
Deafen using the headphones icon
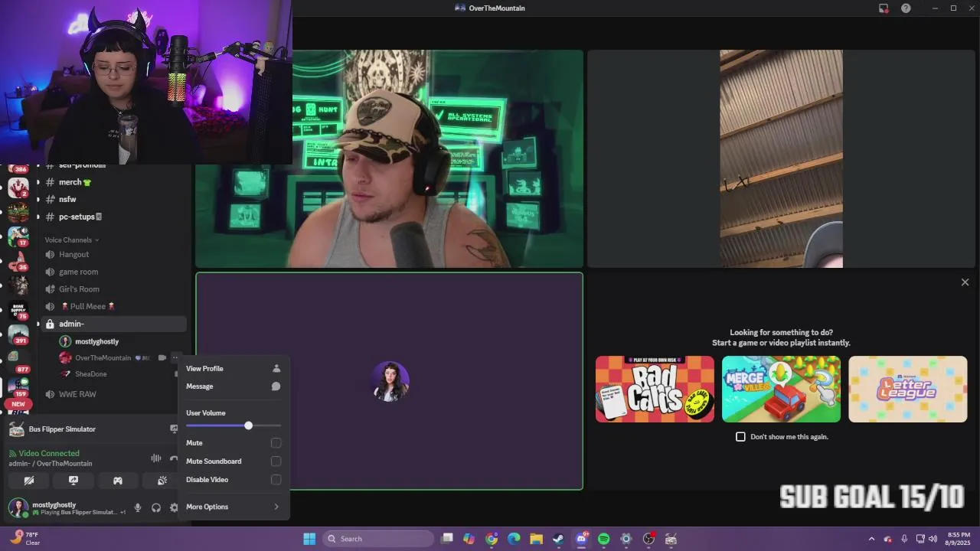coord(156,507)
